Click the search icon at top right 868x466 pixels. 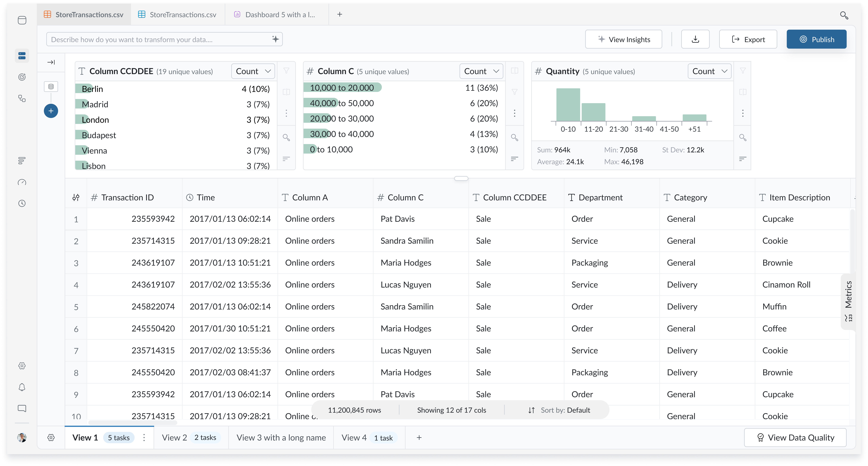(844, 15)
